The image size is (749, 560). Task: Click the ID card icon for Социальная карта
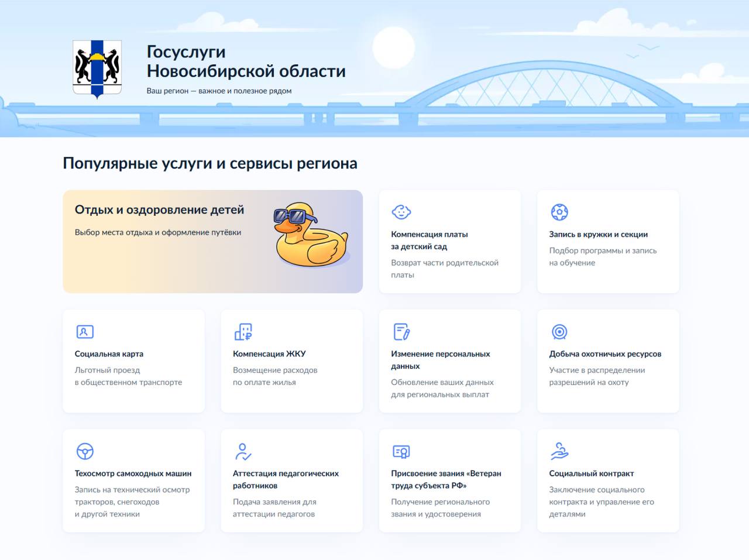pyautogui.click(x=85, y=332)
